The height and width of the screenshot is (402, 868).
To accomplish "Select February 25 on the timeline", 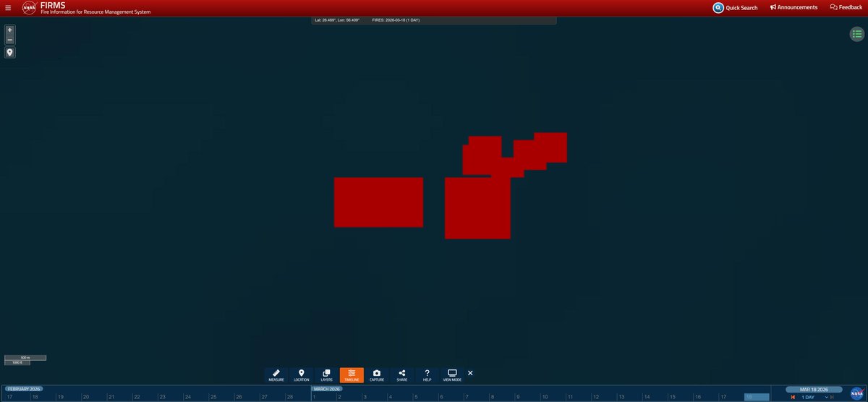I will click(213, 397).
